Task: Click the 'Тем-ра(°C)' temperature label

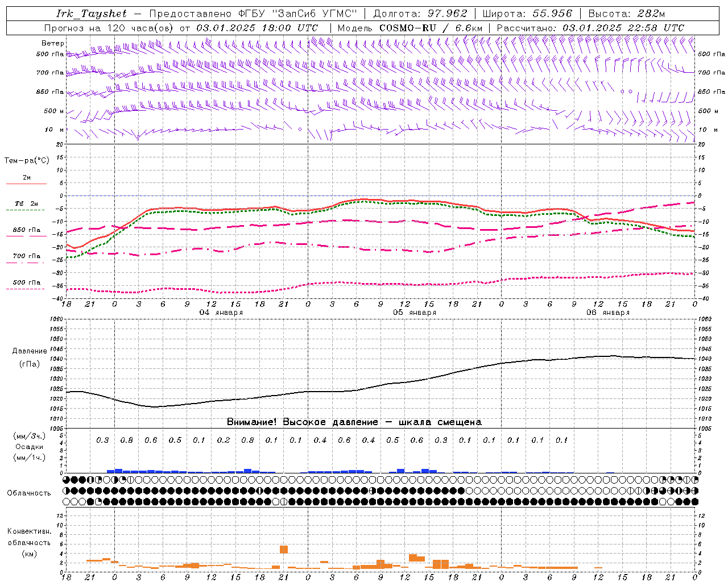Action: point(27,161)
